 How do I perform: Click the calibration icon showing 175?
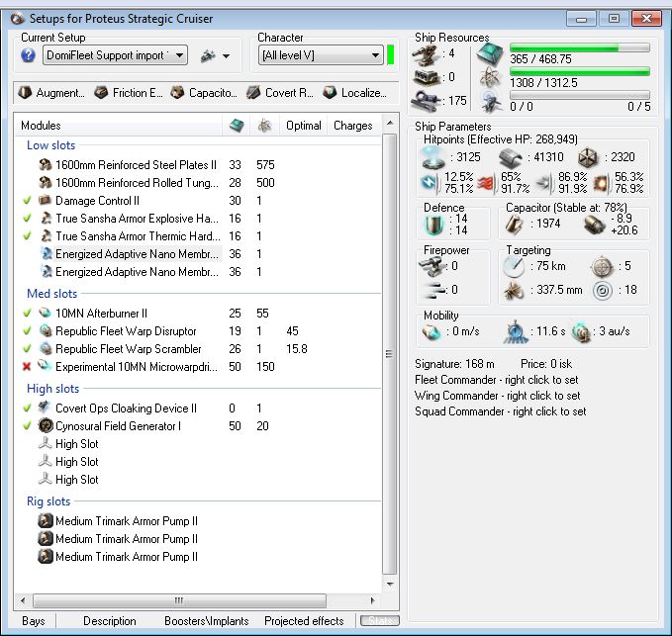point(426,101)
